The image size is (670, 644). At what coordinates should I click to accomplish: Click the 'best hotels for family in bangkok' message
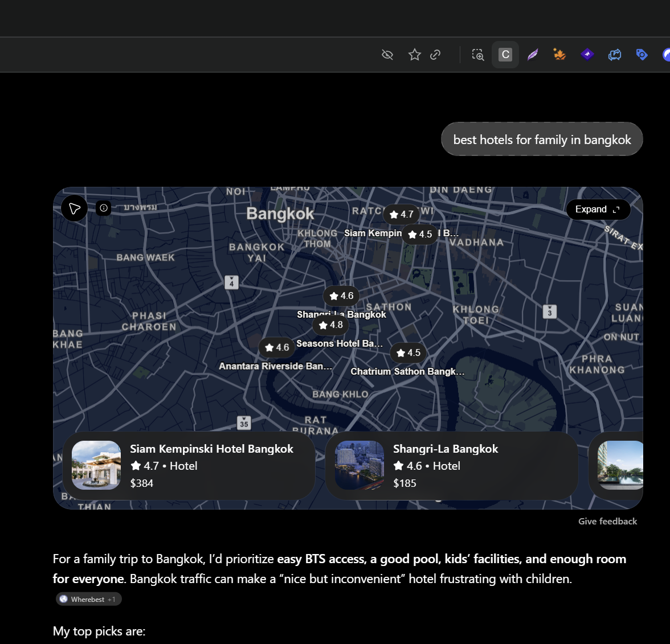point(542,139)
